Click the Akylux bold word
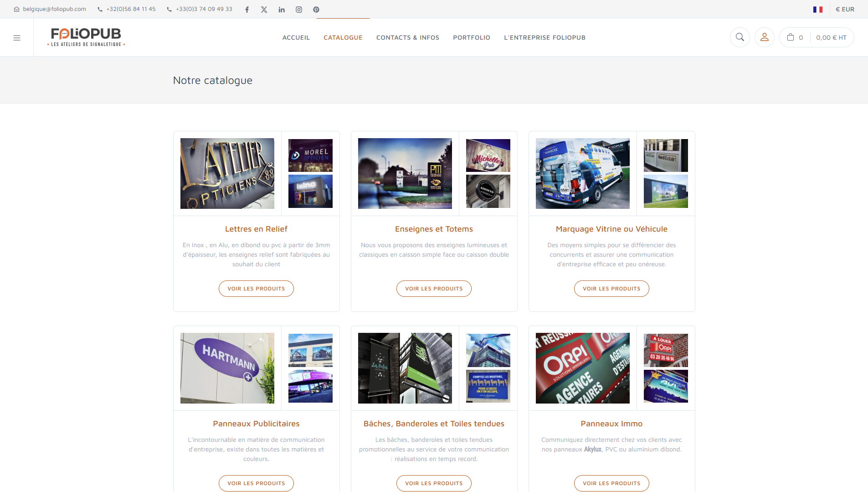This screenshot has height=492, width=868. coord(593,450)
